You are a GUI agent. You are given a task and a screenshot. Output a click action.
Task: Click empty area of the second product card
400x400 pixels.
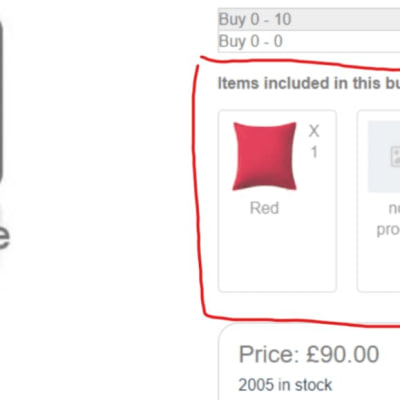[x=380, y=267]
